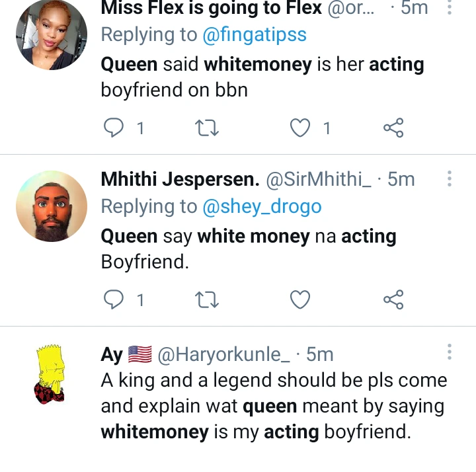Retweet Miss Flex's tweet about Queen
Screen dimensions: 476x472
click(207, 128)
